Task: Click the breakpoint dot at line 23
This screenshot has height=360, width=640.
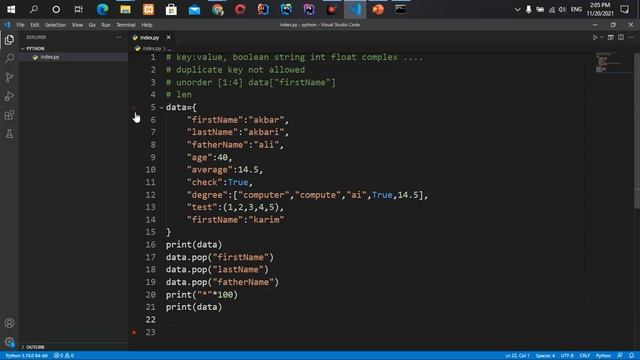Action: tap(134, 332)
